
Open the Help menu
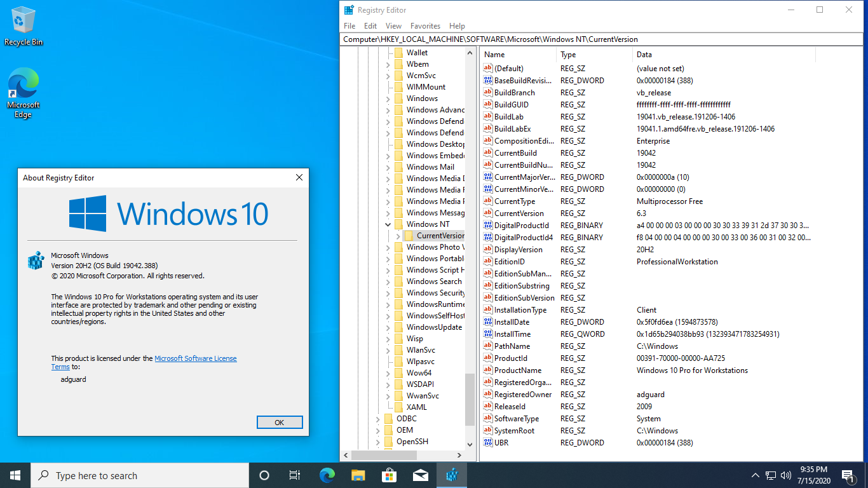coord(457,26)
